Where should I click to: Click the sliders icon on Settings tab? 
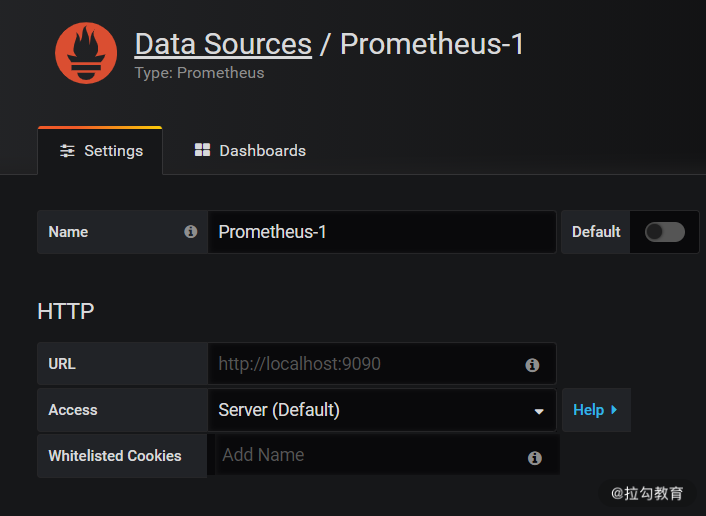[67, 151]
